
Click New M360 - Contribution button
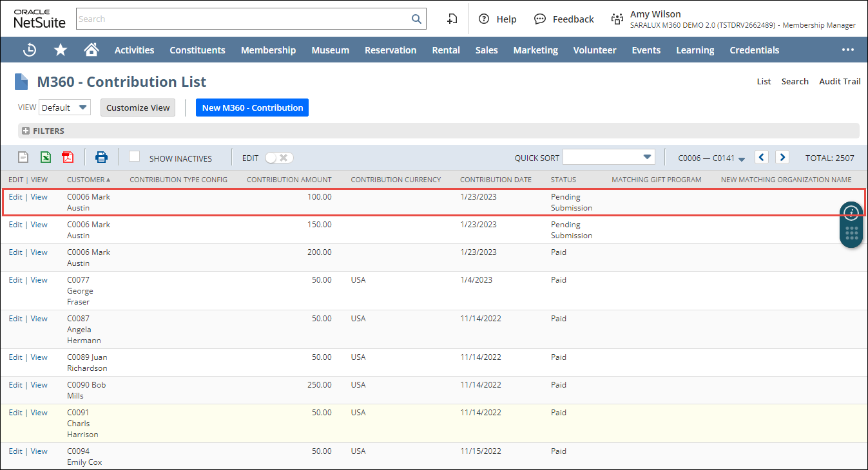[x=252, y=108]
